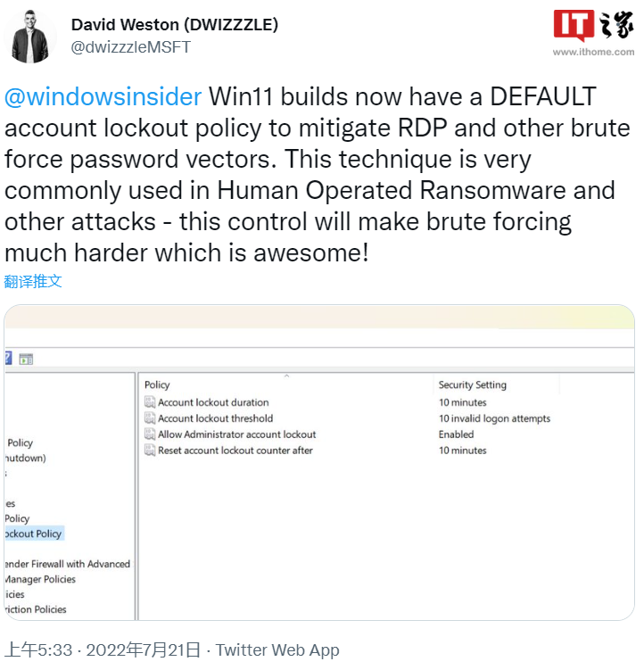
Task: Click the Policy column header
Action: [x=157, y=385]
